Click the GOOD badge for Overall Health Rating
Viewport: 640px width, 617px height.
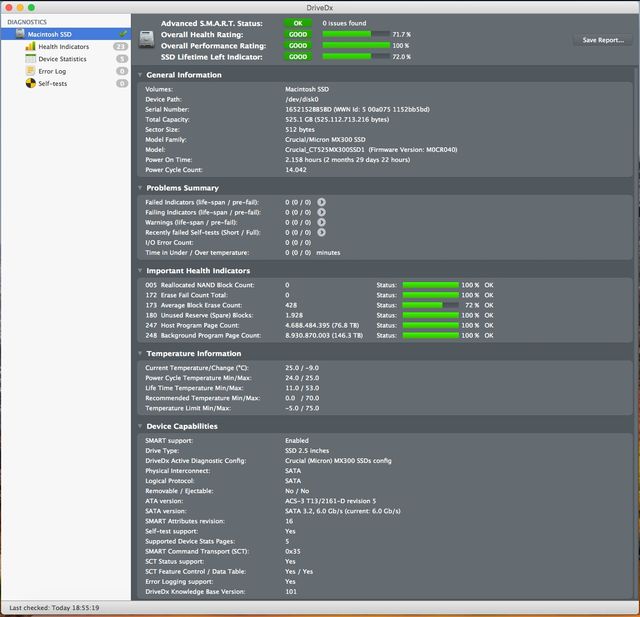click(298, 34)
